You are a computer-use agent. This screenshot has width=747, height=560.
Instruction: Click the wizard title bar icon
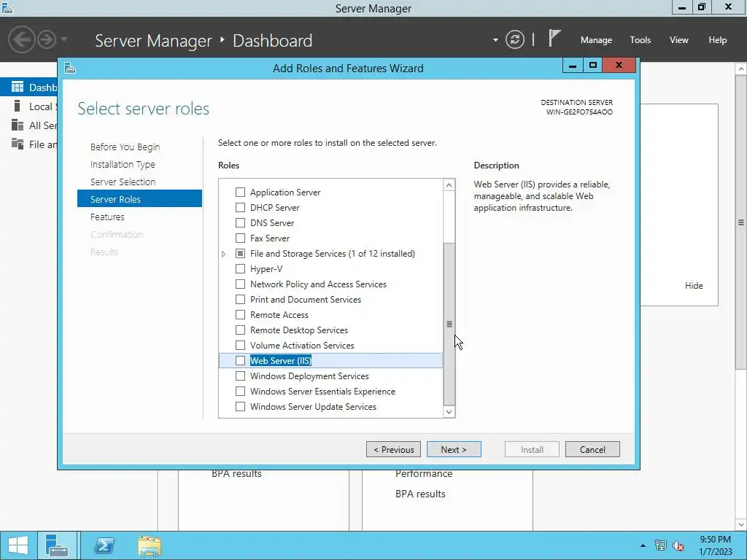(70, 68)
